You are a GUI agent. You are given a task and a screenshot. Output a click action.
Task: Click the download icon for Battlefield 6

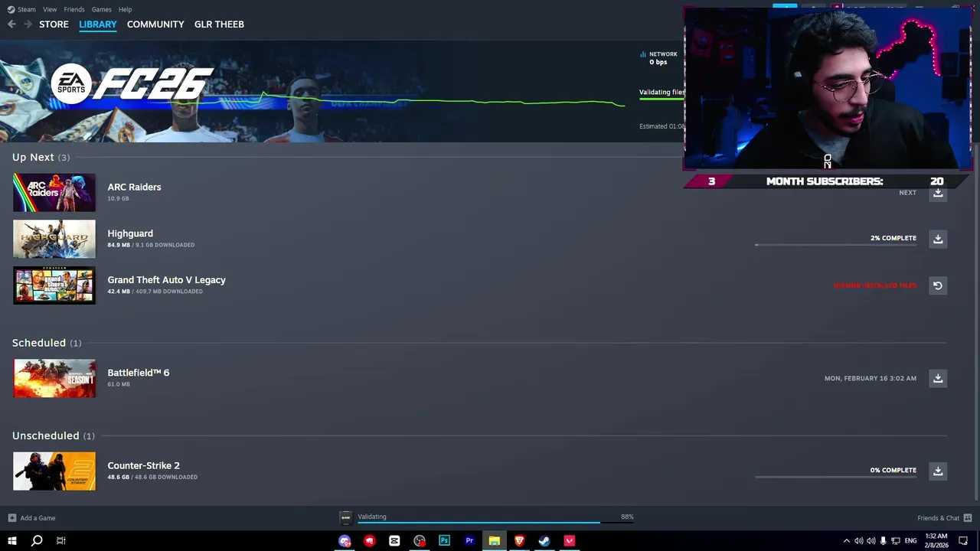coord(938,378)
